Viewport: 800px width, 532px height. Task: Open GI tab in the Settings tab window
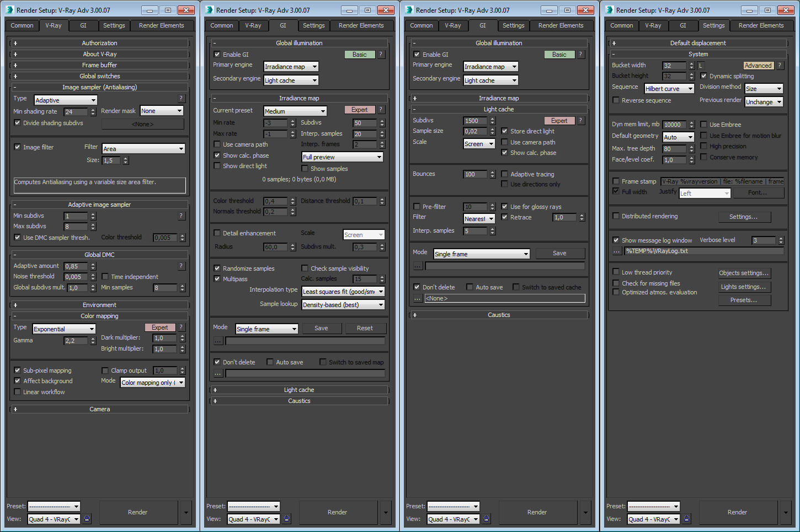coord(683,25)
